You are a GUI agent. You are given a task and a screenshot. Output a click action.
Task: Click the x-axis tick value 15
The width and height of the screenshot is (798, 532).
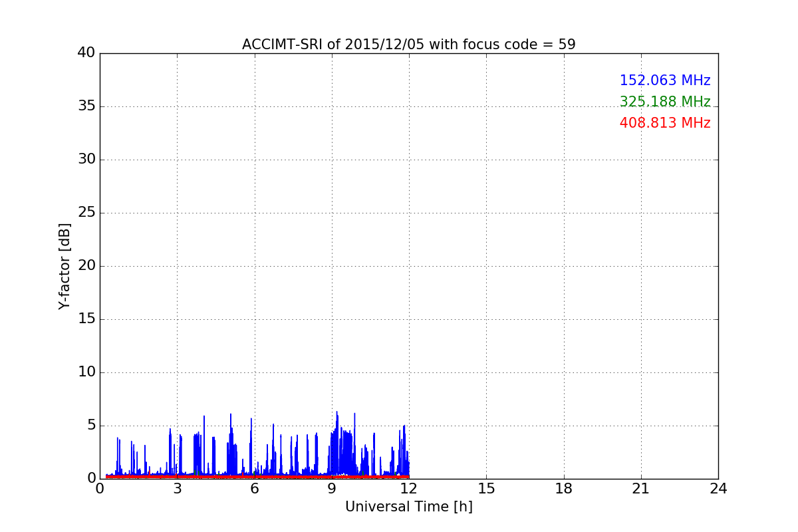coord(486,489)
